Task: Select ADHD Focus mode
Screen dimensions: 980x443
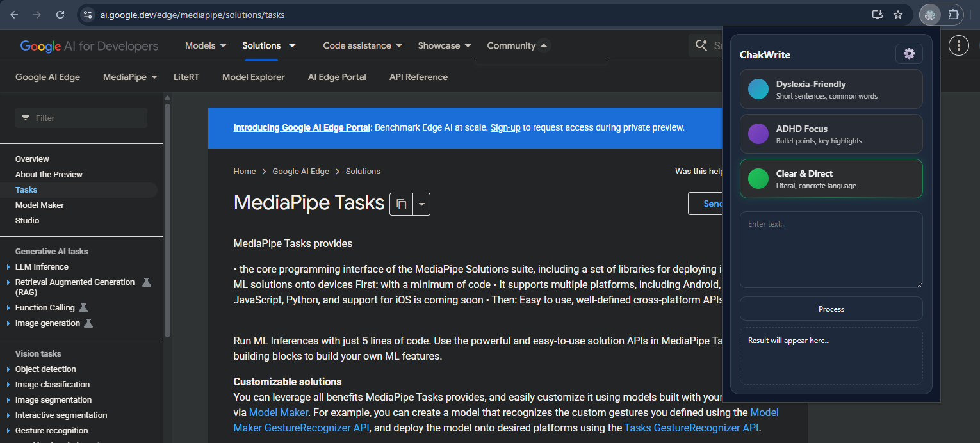Action: 831,134
